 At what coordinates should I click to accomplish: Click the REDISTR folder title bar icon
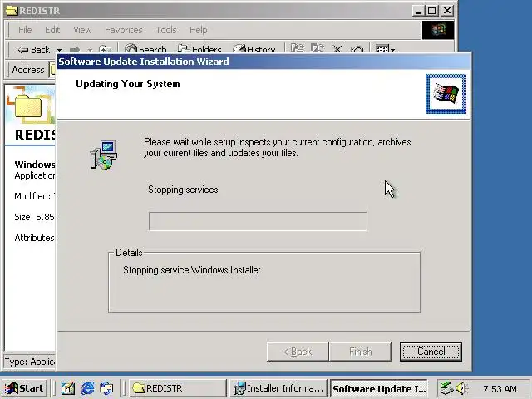[12, 11]
